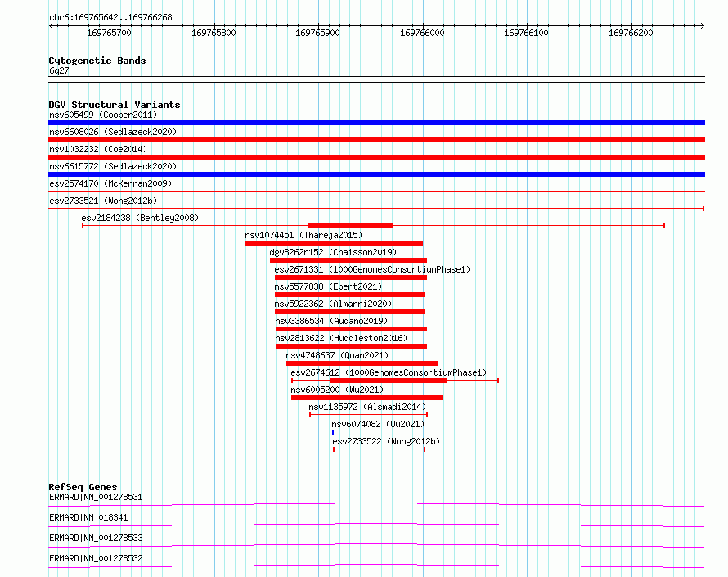Open the nsv5577838 (Ebert2021) label
Viewport: 728px width, 577px height.
(x=328, y=286)
